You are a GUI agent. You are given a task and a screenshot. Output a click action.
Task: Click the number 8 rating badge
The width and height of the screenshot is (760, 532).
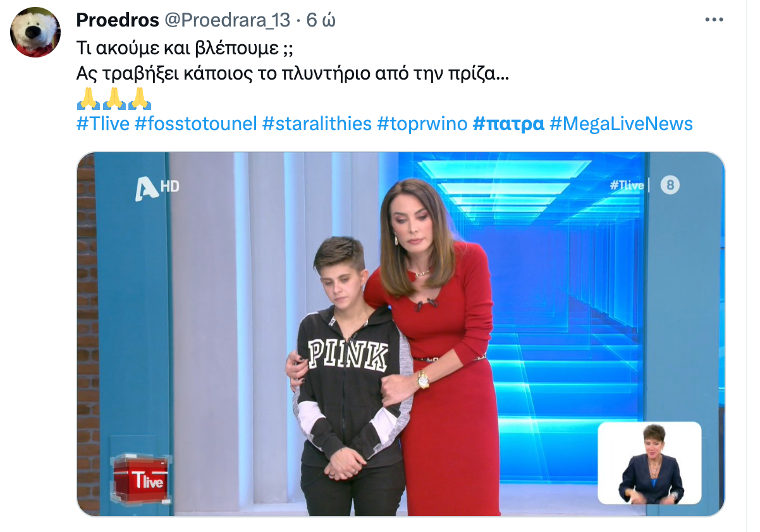pos(670,185)
